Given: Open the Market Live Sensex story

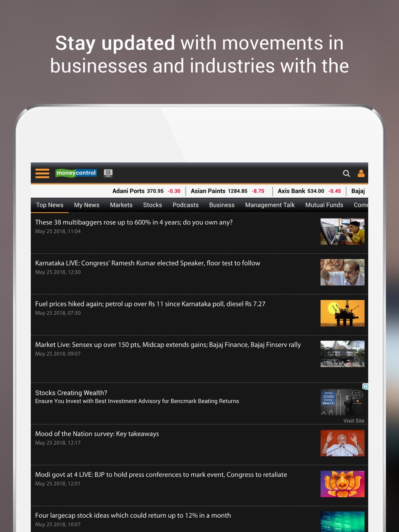Looking at the screenshot, I should (x=199, y=359).
